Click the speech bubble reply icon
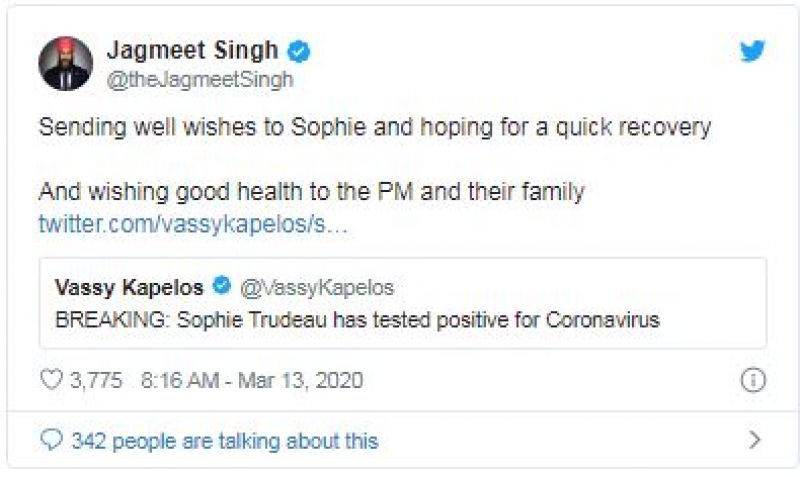The height and width of the screenshot is (477, 800). pyautogui.click(x=50, y=440)
